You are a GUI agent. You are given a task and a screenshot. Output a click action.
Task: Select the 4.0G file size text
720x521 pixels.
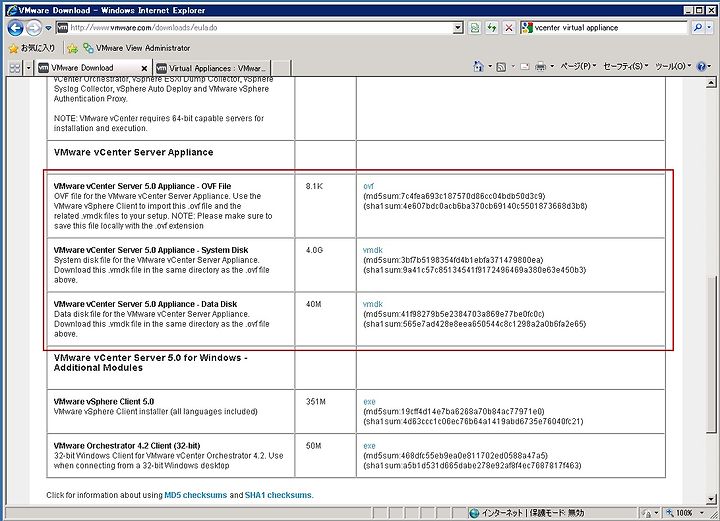[314, 250]
